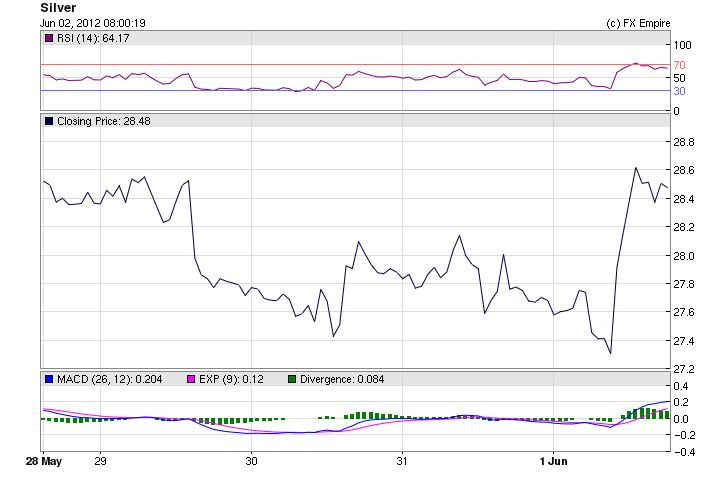The width and height of the screenshot is (710, 487).
Task: Click the blue RSI axis value '30'
Action: pos(679,91)
